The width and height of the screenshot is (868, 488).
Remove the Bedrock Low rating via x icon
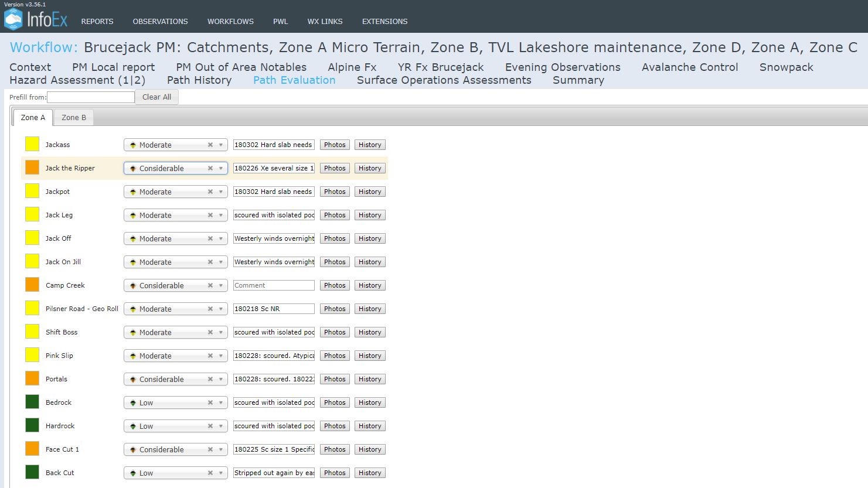pyautogui.click(x=210, y=402)
